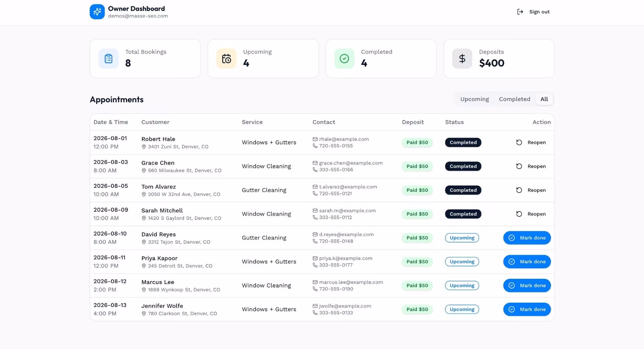Click the demos@masse-seo.com account email

pos(138,16)
